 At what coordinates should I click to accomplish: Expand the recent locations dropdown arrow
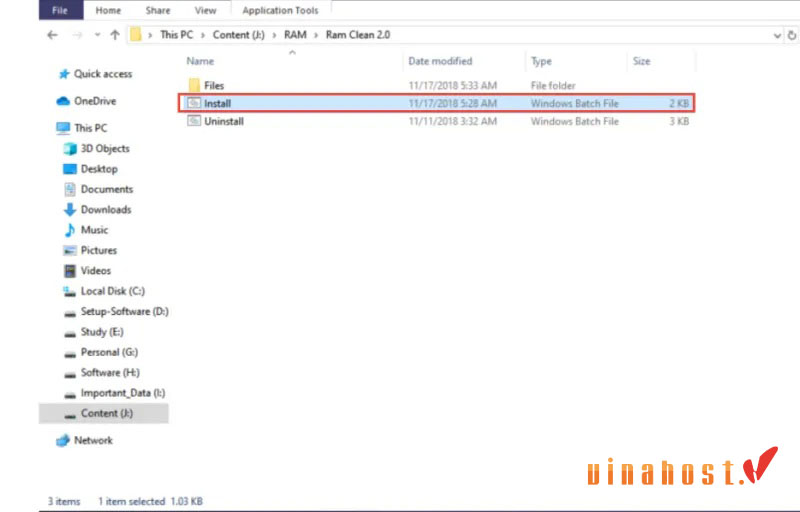click(x=97, y=35)
